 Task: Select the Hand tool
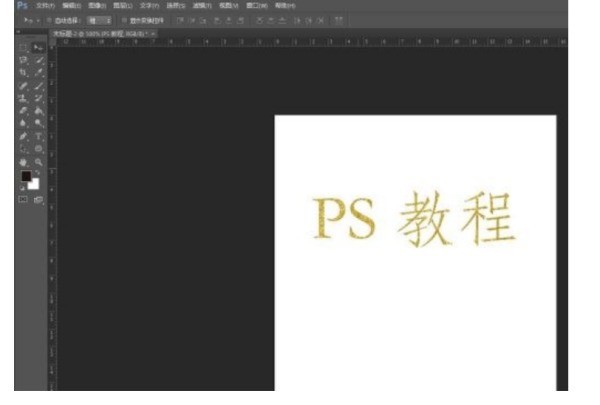(x=24, y=161)
